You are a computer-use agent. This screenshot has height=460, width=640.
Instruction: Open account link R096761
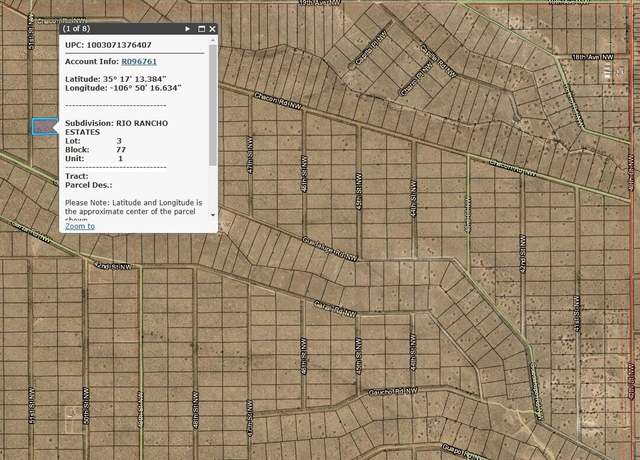pos(139,61)
